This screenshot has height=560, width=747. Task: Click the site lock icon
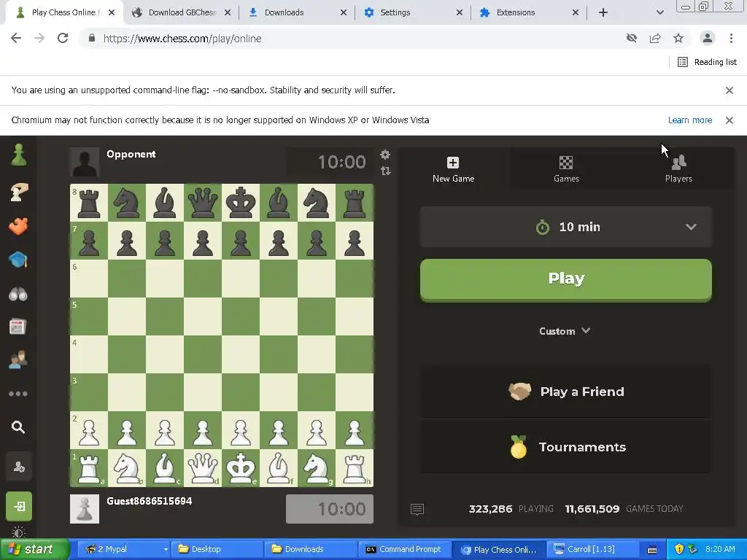91,38
